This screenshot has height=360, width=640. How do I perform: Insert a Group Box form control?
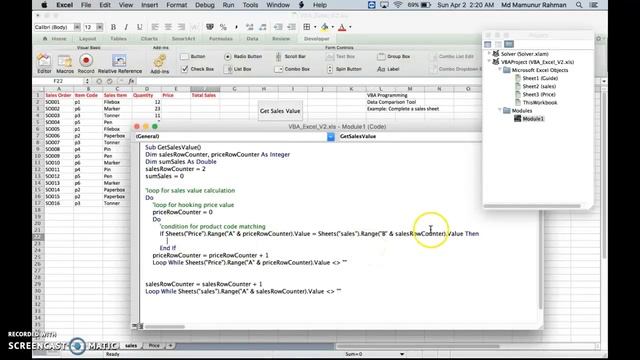(x=393, y=56)
